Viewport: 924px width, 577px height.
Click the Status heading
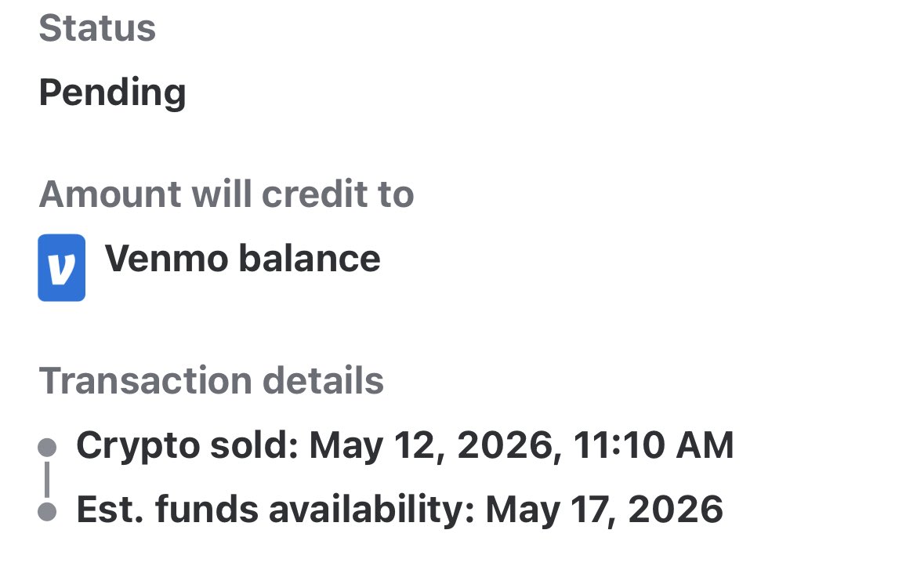tap(97, 27)
